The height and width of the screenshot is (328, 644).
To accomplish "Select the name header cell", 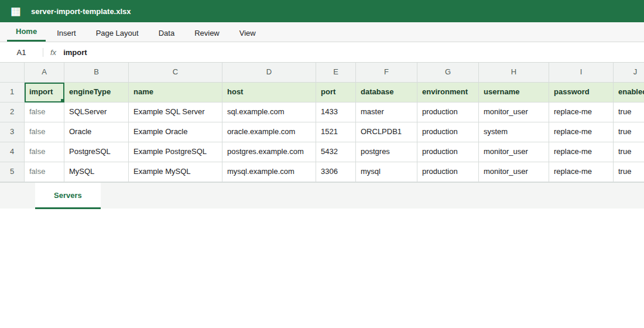I will tap(175, 92).
